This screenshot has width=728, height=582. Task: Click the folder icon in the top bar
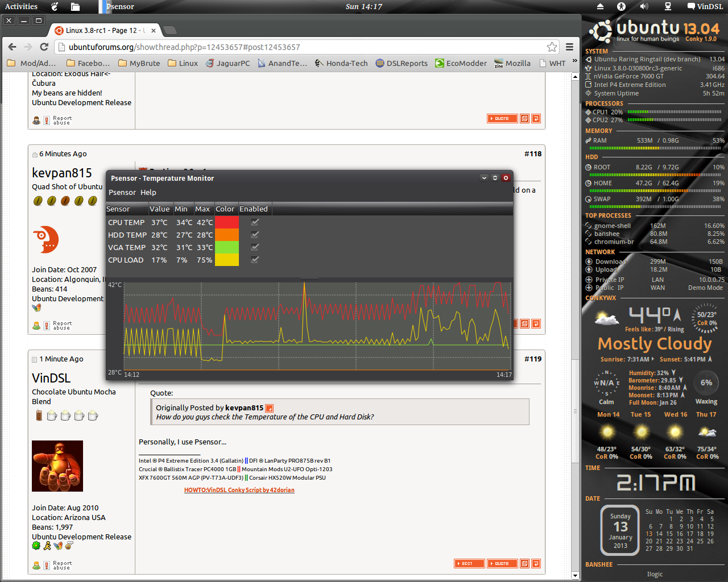point(75,6)
